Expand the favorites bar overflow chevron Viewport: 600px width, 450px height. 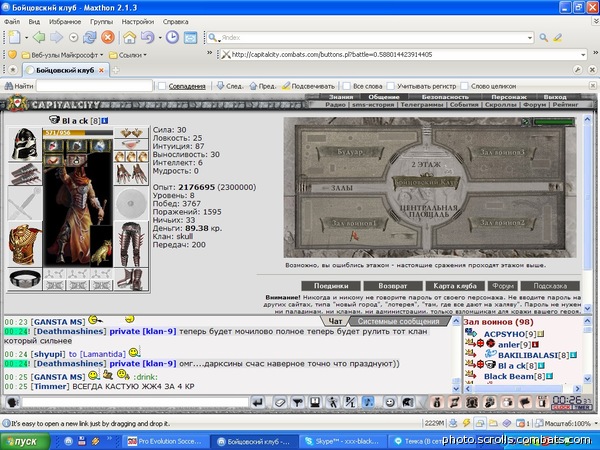click(209, 53)
